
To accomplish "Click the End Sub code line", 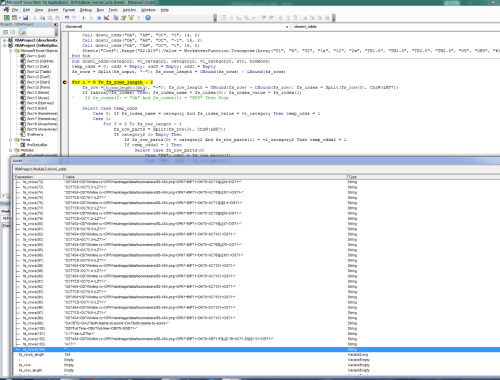I will point(81,56).
